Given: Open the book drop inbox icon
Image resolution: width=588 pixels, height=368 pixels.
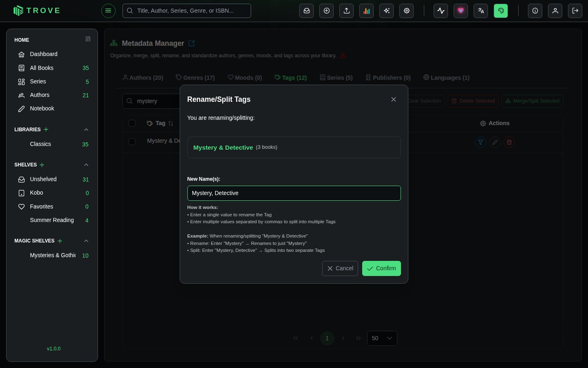Looking at the screenshot, I should pyautogui.click(x=307, y=11).
